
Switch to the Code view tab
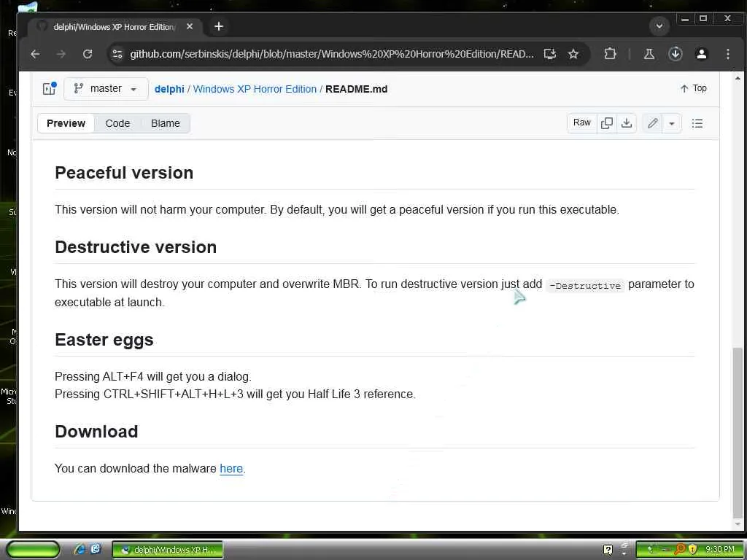point(117,123)
